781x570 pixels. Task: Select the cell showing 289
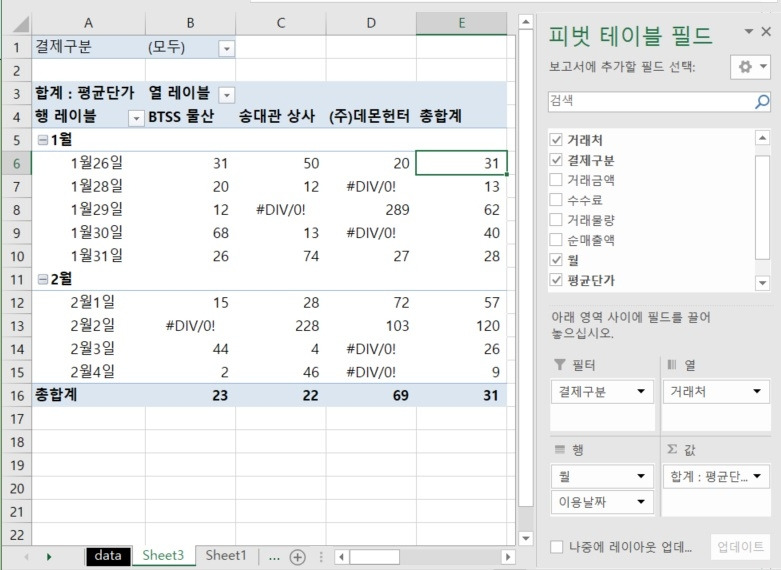[x=371, y=210]
